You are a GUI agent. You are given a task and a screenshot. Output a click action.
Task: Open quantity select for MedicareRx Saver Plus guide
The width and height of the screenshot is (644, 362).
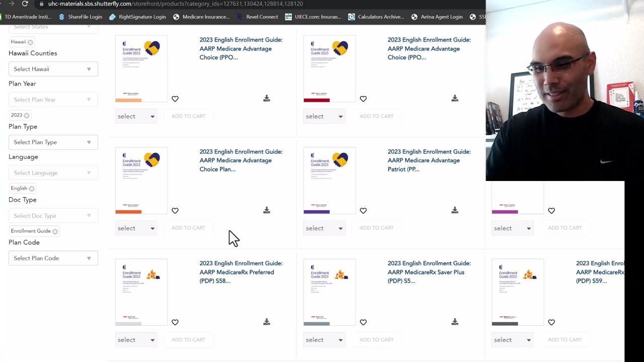pos(324,340)
